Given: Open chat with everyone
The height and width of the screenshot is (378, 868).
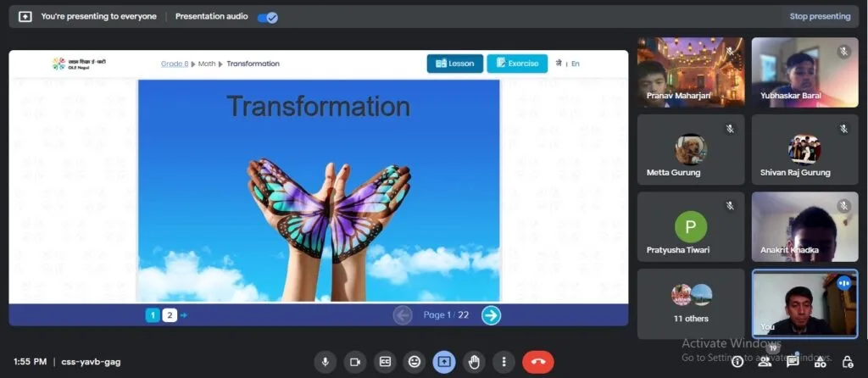Looking at the screenshot, I should [x=793, y=362].
